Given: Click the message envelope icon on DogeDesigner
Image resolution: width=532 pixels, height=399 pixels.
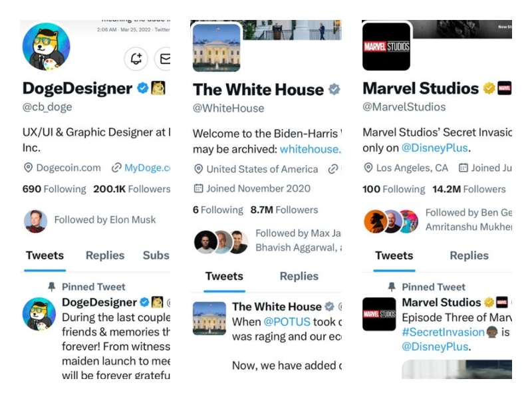Looking at the screenshot, I should click(164, 59).
